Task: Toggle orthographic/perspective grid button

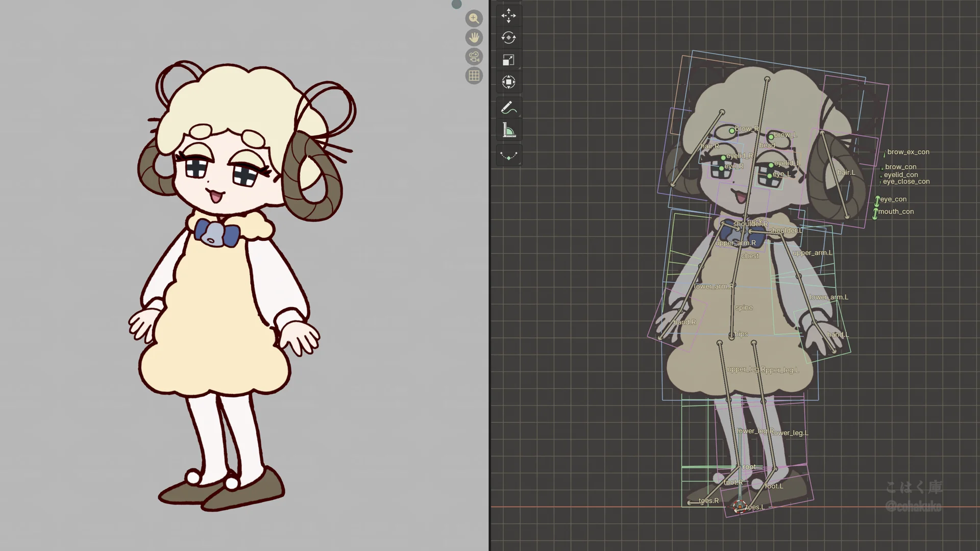Action: [474, 76]
